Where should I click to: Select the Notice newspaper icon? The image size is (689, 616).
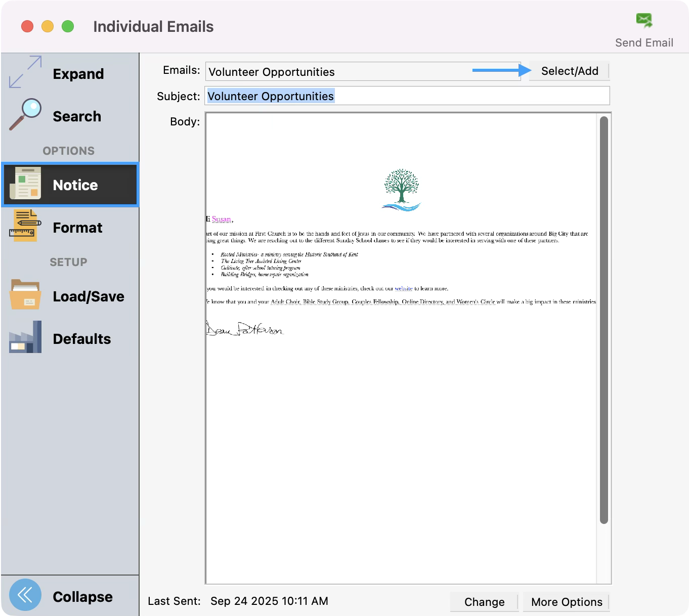(25, 183)
